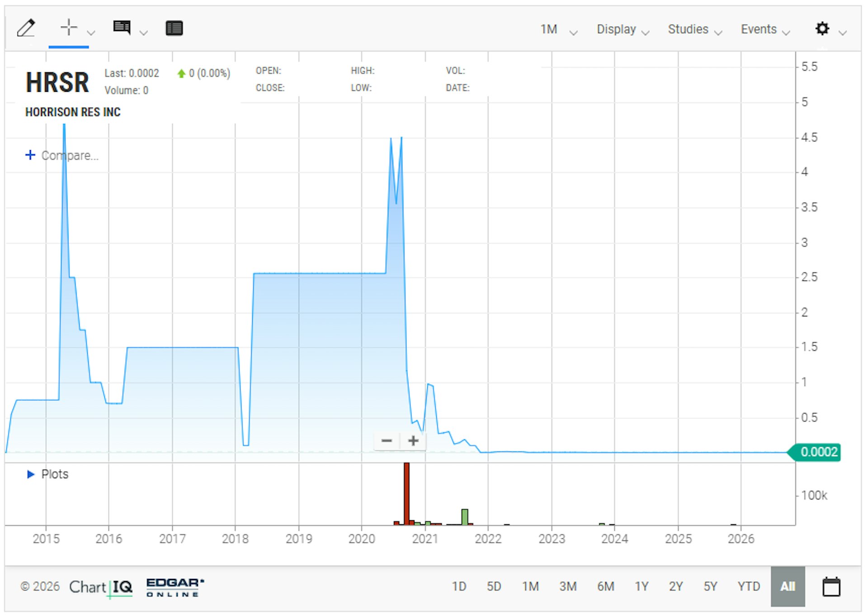Select the 5Y range

pos(710,586)
